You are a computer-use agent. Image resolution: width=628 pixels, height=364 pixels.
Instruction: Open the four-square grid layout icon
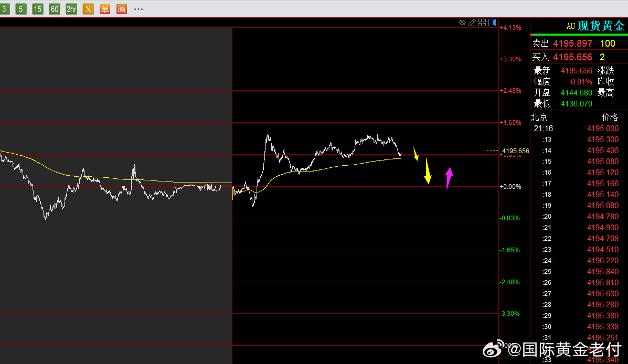482,23
